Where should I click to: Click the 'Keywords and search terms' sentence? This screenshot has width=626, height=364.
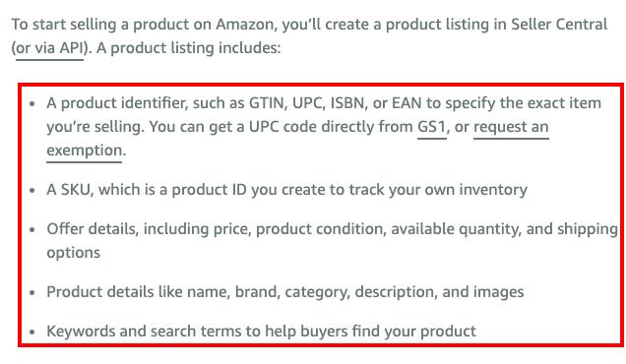coord(262,332)
